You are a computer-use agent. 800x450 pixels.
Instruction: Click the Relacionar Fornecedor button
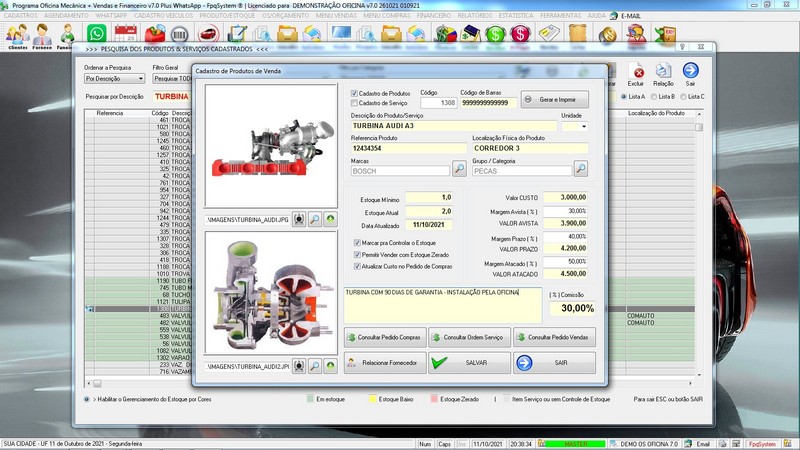385,363
